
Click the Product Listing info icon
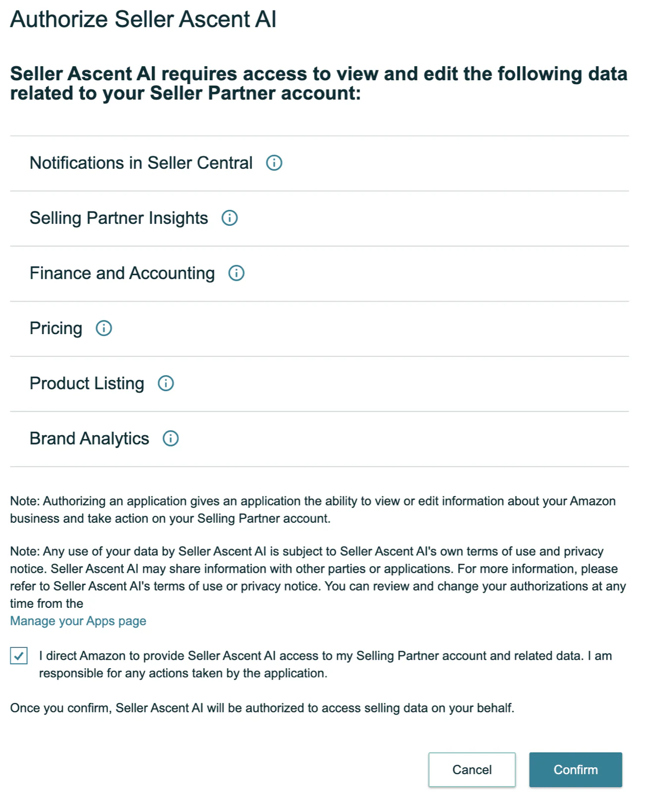point(166,383)
